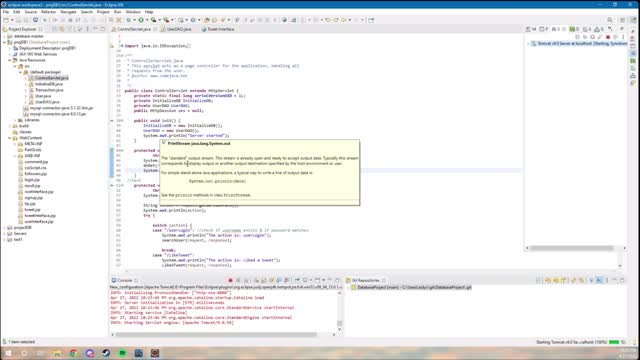
Task: Open the New wizard toolbar icon
Action: click(6, 20)
